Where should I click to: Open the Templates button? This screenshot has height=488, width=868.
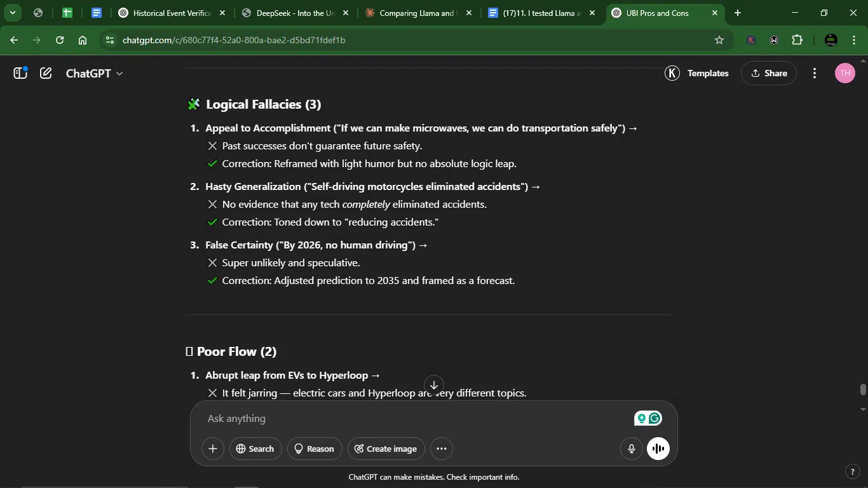coord(708,73)
